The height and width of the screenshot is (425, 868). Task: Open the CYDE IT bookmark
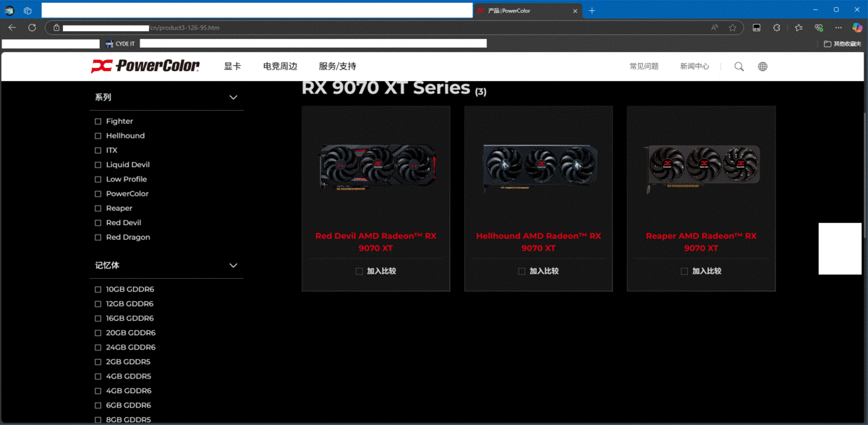click(x=120, y=44)
